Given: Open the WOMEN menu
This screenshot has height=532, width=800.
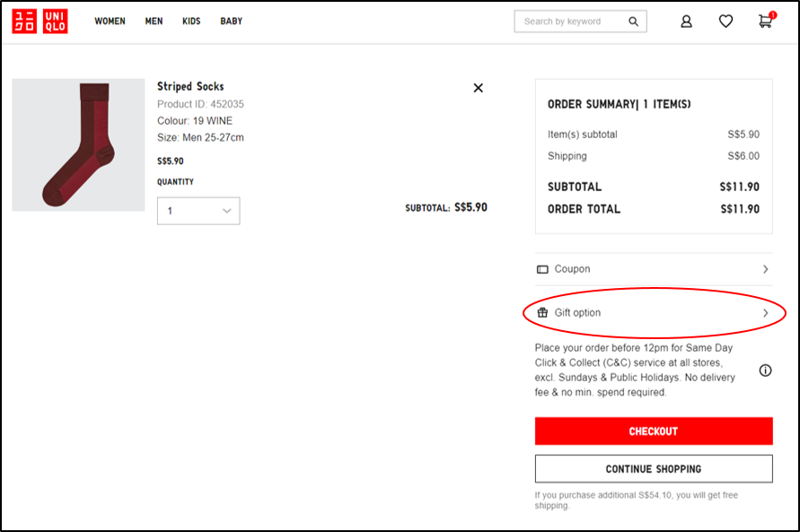Looking at the screenshot, I should point(110,22).
